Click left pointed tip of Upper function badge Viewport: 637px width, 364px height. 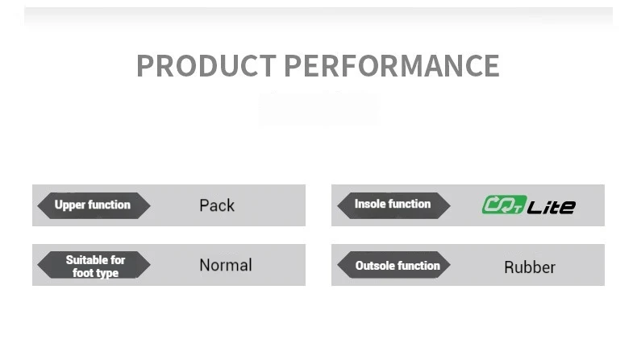[x=40, y=205]
